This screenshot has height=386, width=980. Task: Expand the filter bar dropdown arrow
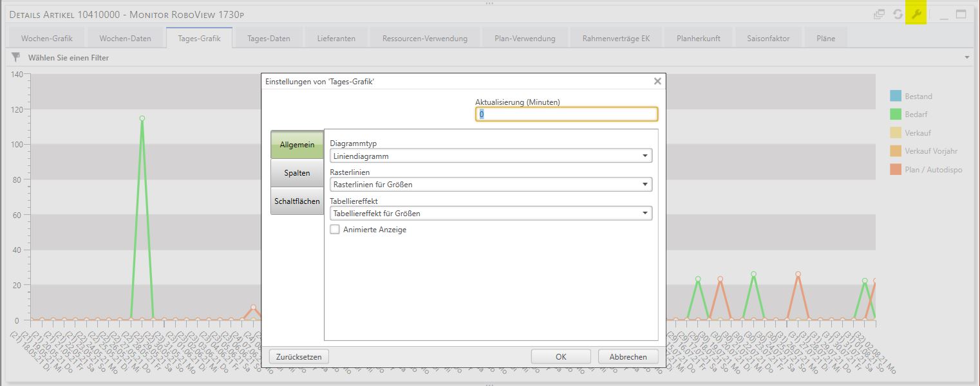pos(966,58)
